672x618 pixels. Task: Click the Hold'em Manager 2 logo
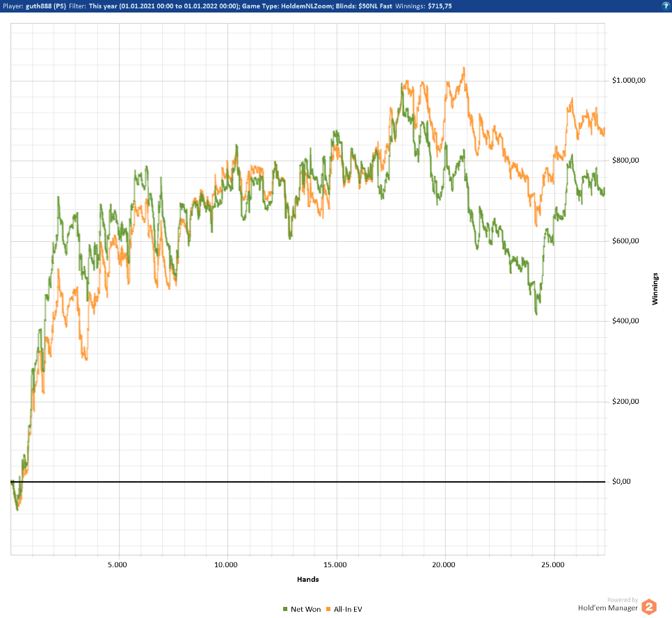pyautogui.click(x=649, y=607)
